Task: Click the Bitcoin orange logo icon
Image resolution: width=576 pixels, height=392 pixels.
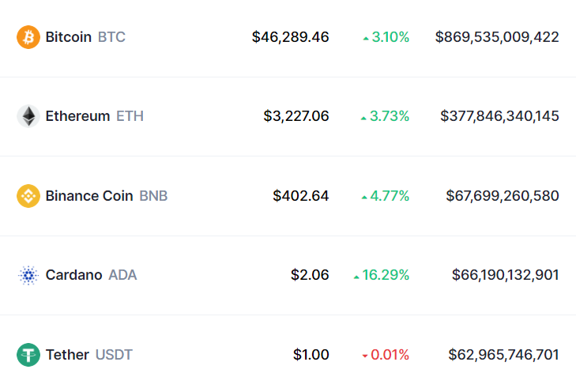Action: (28, 37)
